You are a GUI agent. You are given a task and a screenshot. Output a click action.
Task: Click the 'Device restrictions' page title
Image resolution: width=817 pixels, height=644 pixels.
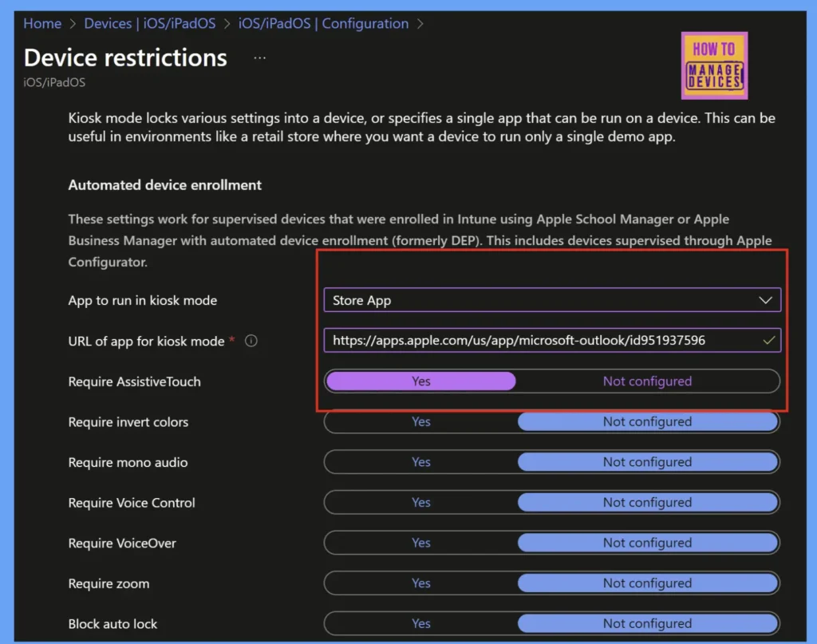coord(125,57)
